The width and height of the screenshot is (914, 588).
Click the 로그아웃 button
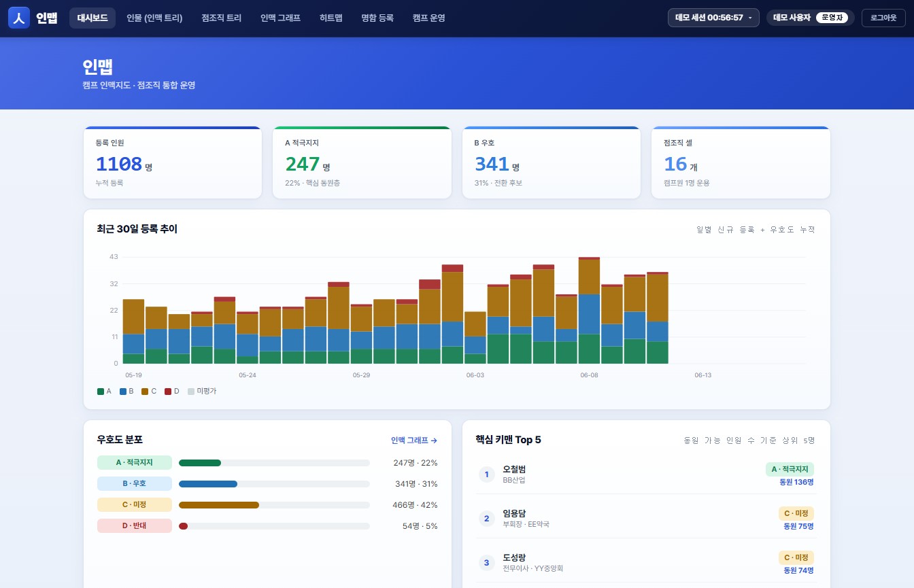883,18
